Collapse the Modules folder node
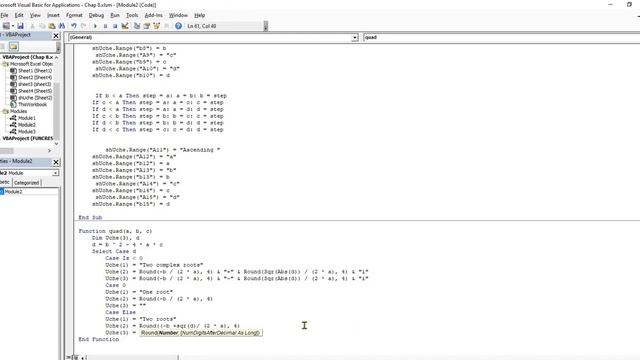 [5, 111]
